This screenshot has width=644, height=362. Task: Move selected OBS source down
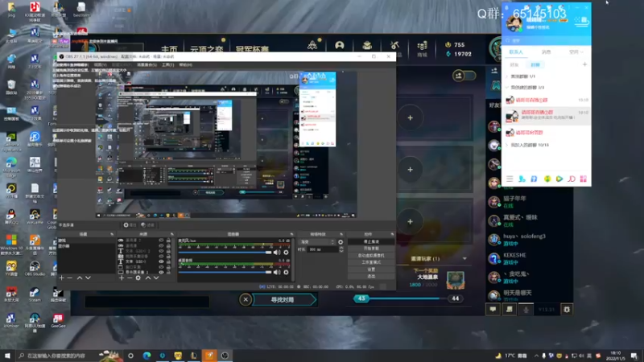point(156,278)
